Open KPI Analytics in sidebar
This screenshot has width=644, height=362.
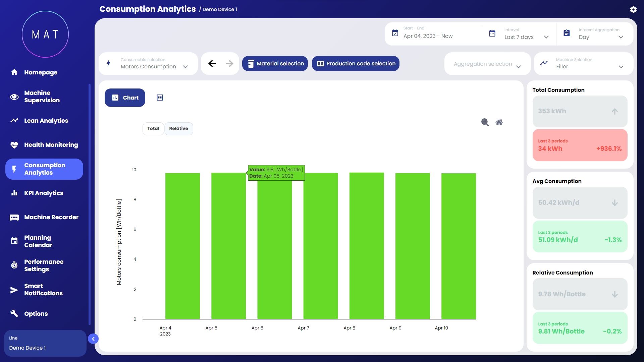[44, 193]
